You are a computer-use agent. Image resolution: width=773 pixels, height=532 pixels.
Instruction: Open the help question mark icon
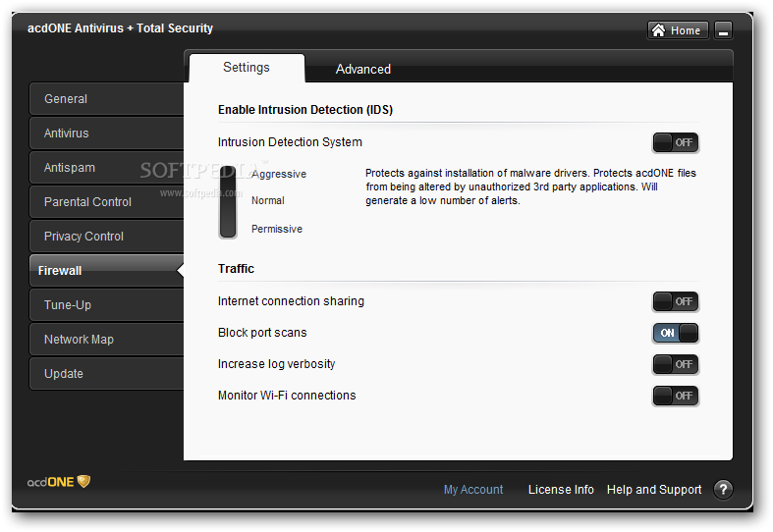click(723, 489)
